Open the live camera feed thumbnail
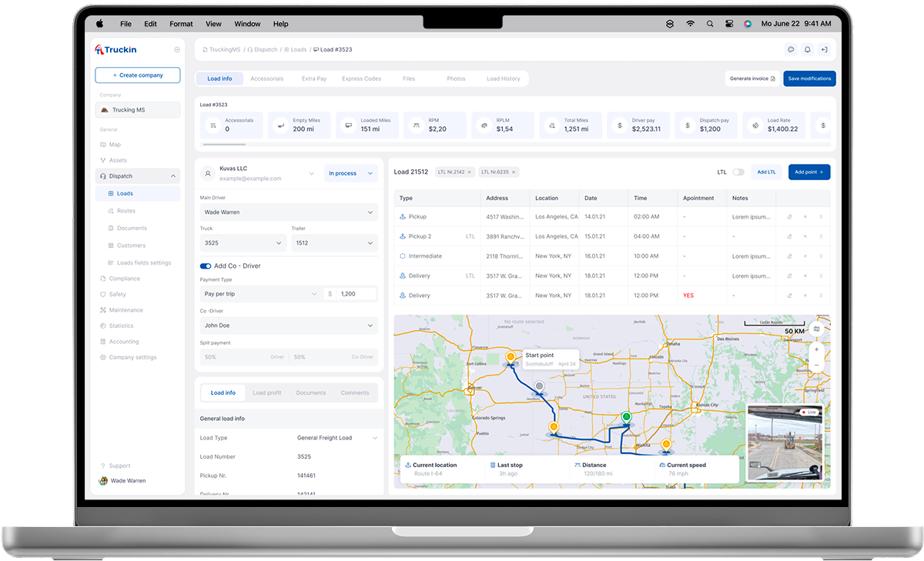The width and height of the screenshot is (924, 561). click(x=785, y=443)
